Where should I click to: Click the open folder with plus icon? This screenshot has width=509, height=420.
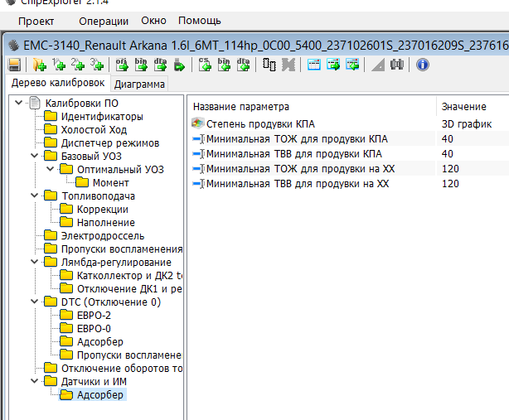coord(39,65)
